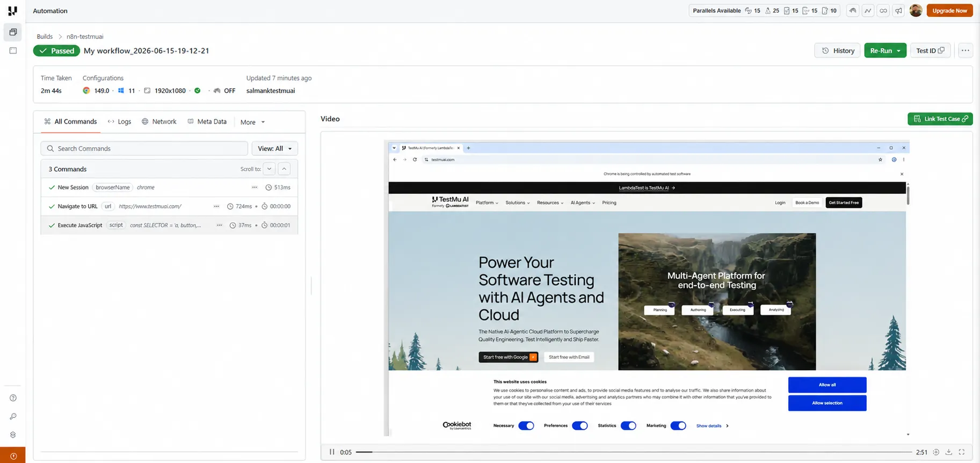This screenshot has width=980, height=463.
Task: Go to Builds breadcrumb link
Action: [x=45, y=37]
